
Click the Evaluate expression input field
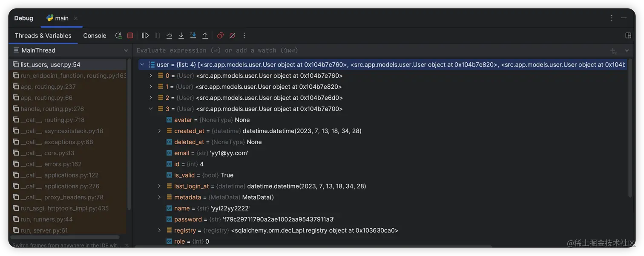click(x=371, y=50)
